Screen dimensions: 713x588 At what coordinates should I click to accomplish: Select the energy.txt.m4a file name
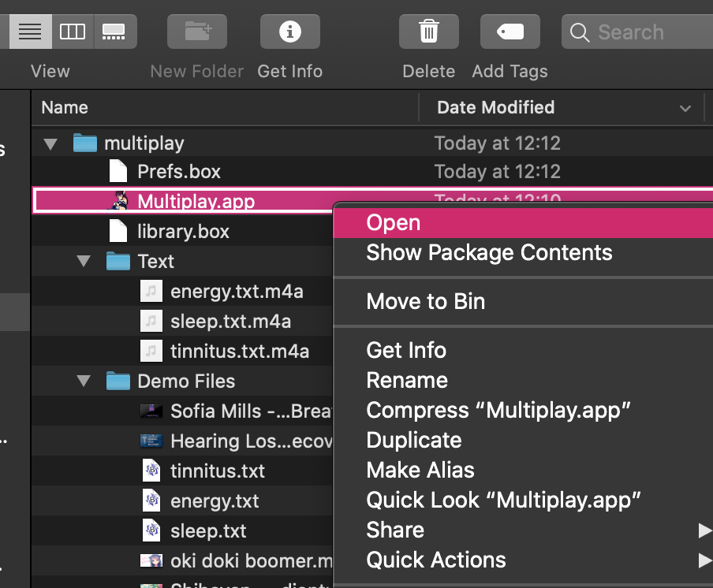click(237, 292)
